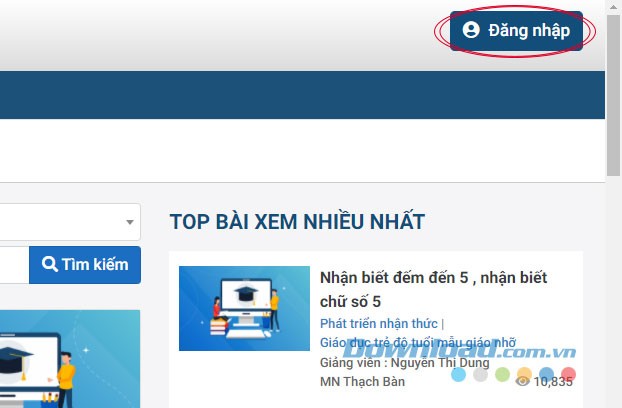622x408 pixels.
Task: Click the large banner image below search
Action: 70,360
